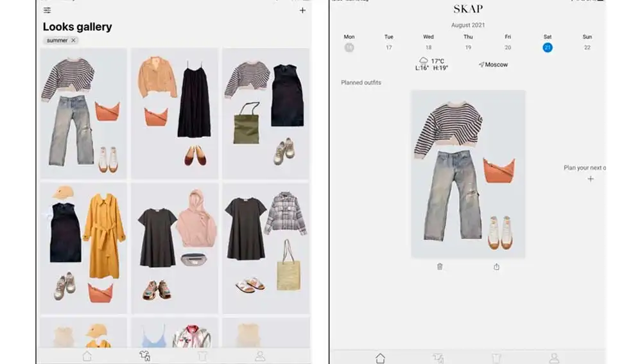Open the planned outfit card

coord(468,174)
